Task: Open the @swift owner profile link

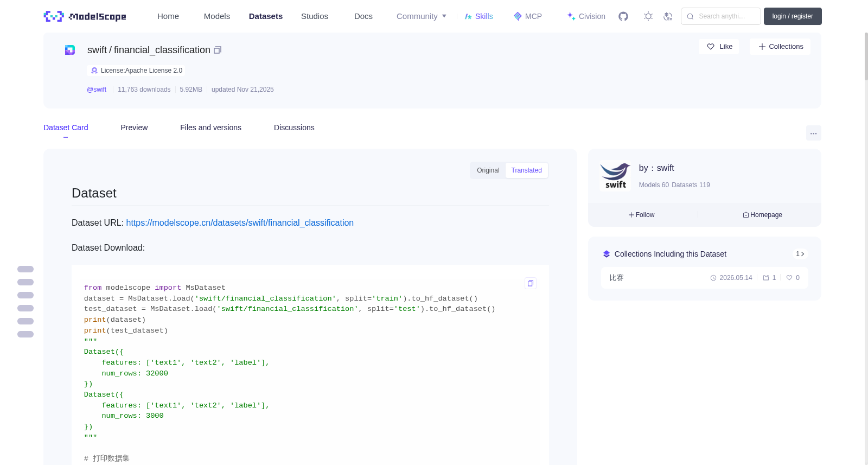Action: pyautogui.click(x=97, y=90)
